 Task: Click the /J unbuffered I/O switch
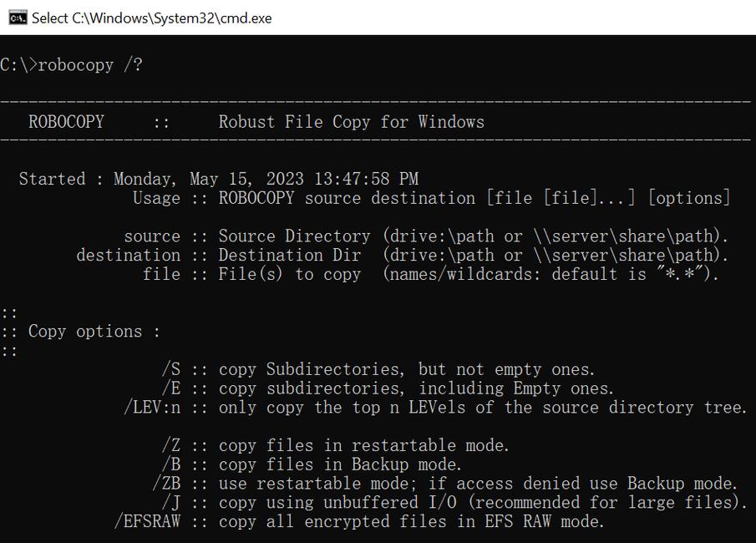tap(171, 503)
